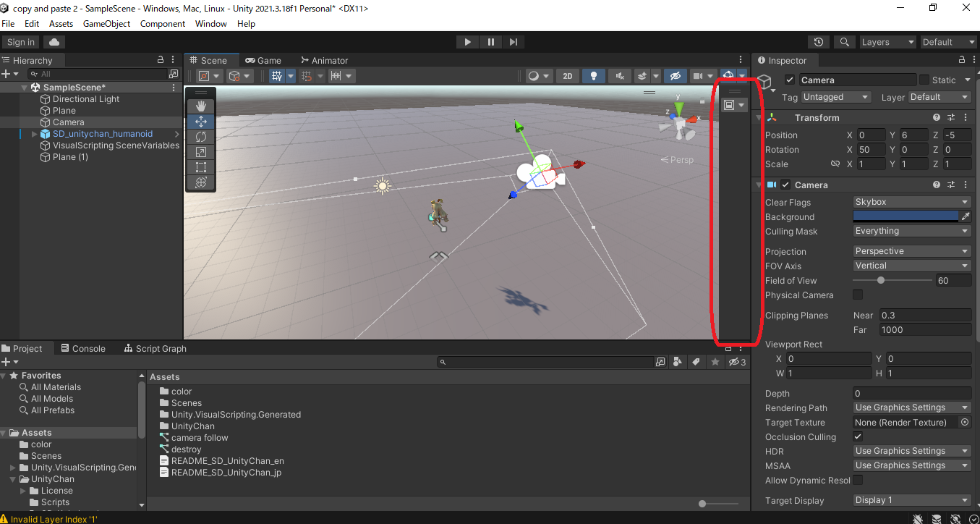Open the Undo History panel
Viewport: 980px width, 524px height.
click(818, 41)
